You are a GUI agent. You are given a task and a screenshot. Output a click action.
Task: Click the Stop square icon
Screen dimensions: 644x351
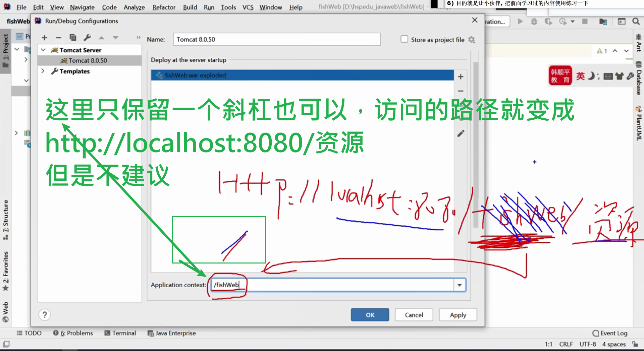(x=585, y=21)
